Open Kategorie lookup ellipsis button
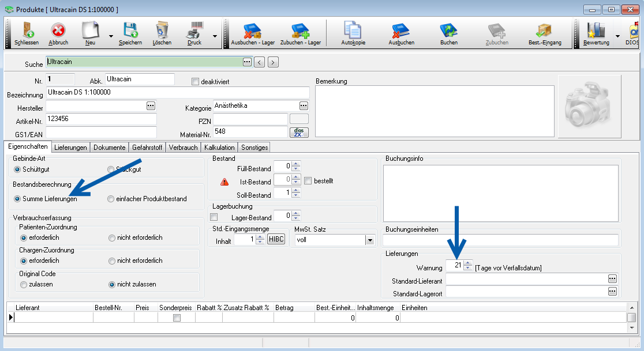Screen dimensions: 644x351 pyautogui.click(x=304, y=106)
